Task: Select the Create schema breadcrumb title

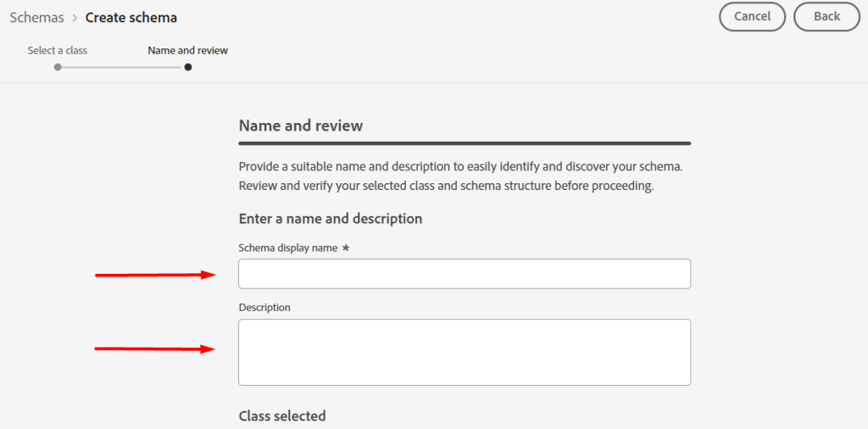Action: tap(131, 17)
